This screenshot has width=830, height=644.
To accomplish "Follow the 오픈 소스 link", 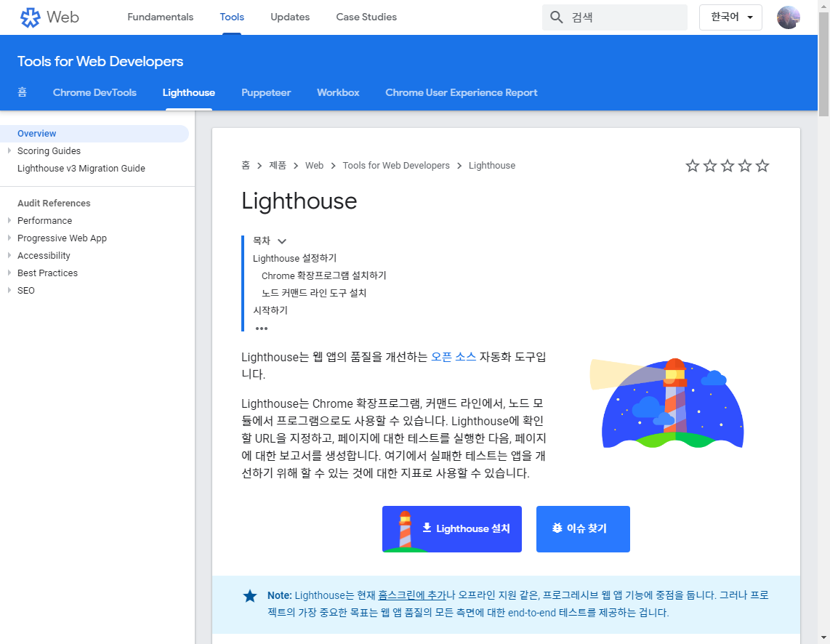I will point(454,357).
